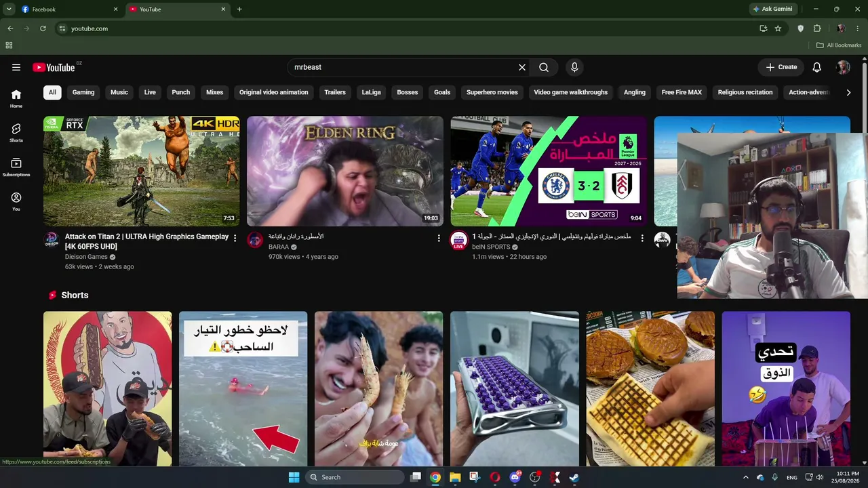Close the Facebook tab
The height and width of the screenshot is (488, 868).
(x=115, y=9)
